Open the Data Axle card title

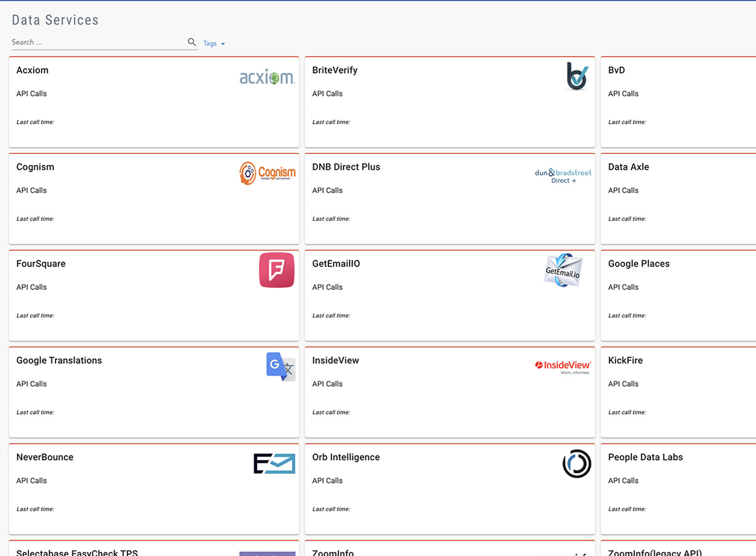point(629,167)
